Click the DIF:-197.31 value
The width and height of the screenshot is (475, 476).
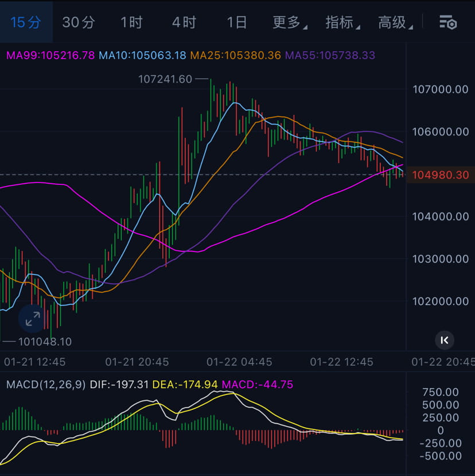point(119,385)
